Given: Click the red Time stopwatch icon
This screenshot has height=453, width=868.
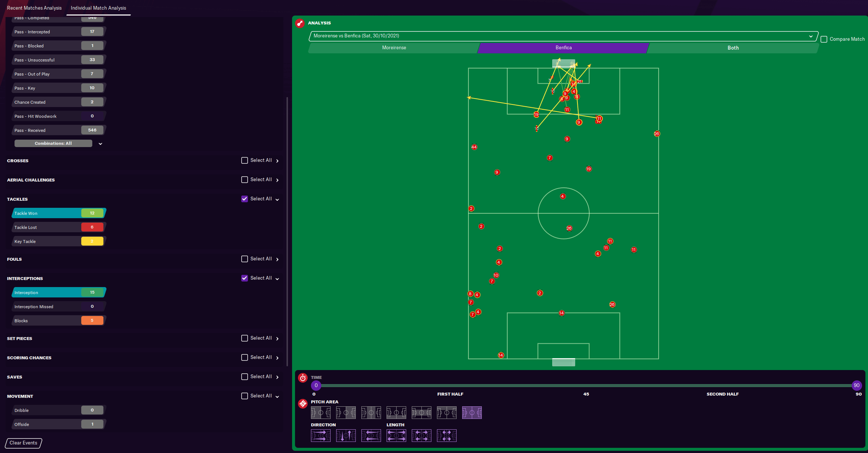Looking at the screenshot, I should tap(303, 378).
